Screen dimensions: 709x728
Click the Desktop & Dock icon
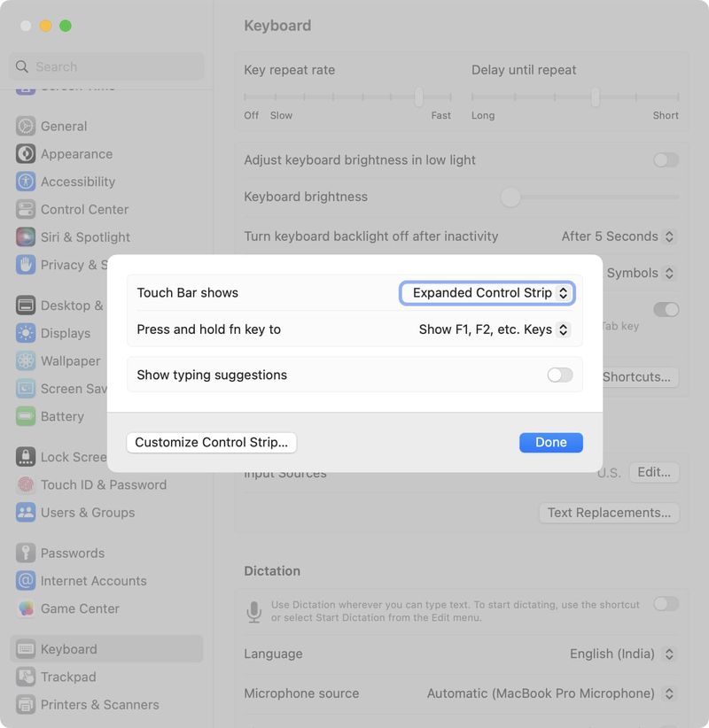pyautogui.click(x=26, y=306)
